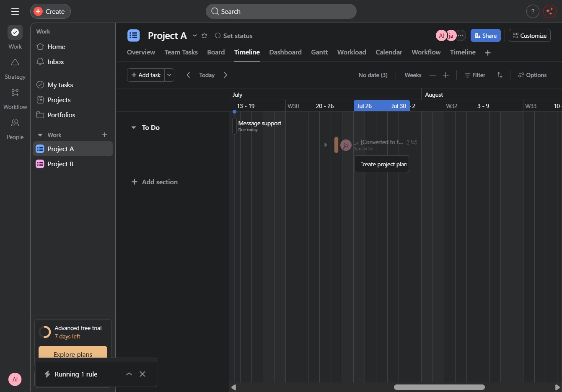Select Project A in sidebar
562x392 pixels.
tap(73, 149)
